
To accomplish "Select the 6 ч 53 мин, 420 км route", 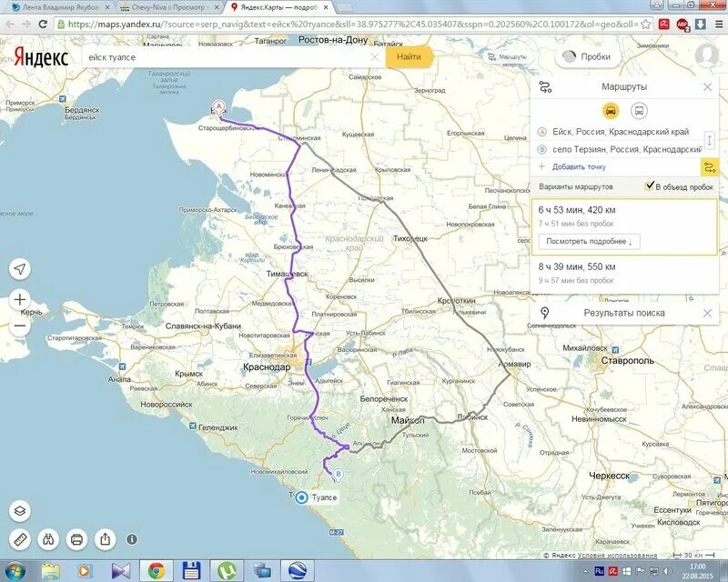I will tap(624, 227).
